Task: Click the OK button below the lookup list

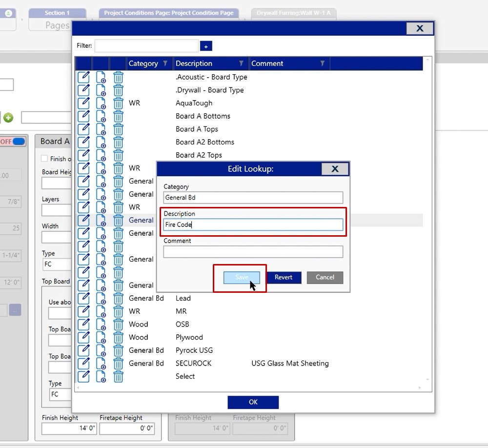Action: (253, 402)
